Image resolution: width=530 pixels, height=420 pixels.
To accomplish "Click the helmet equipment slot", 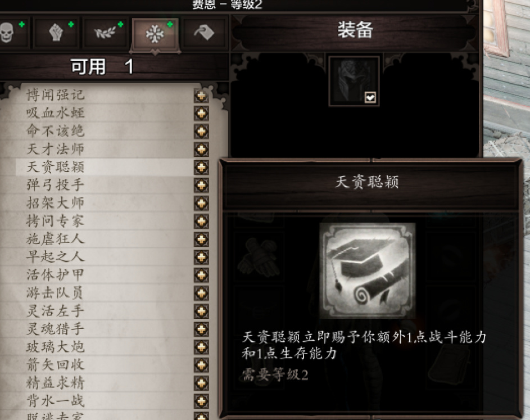I will pyautogui.click(x=354, y=81).
